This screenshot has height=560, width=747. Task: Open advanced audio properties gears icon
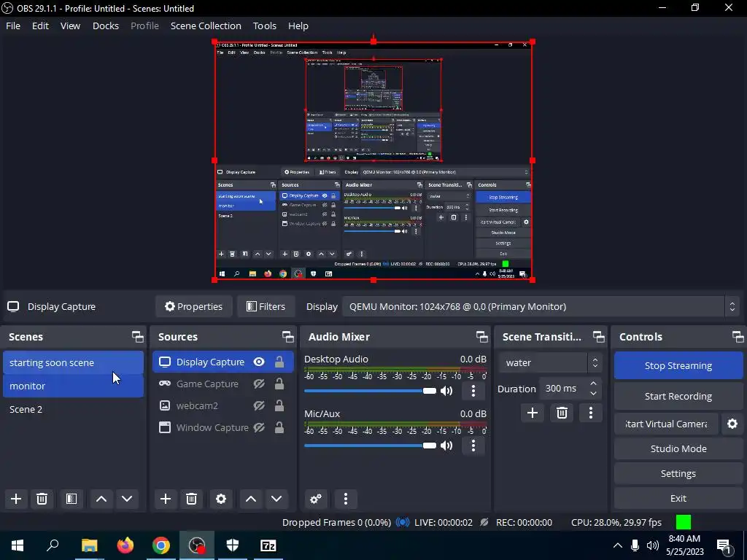[x=316, y=499]
